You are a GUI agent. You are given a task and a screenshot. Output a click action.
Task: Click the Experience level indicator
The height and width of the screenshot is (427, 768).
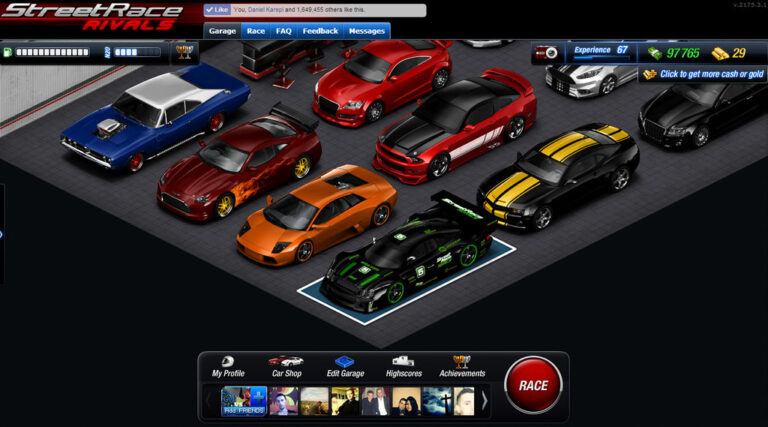601,52
